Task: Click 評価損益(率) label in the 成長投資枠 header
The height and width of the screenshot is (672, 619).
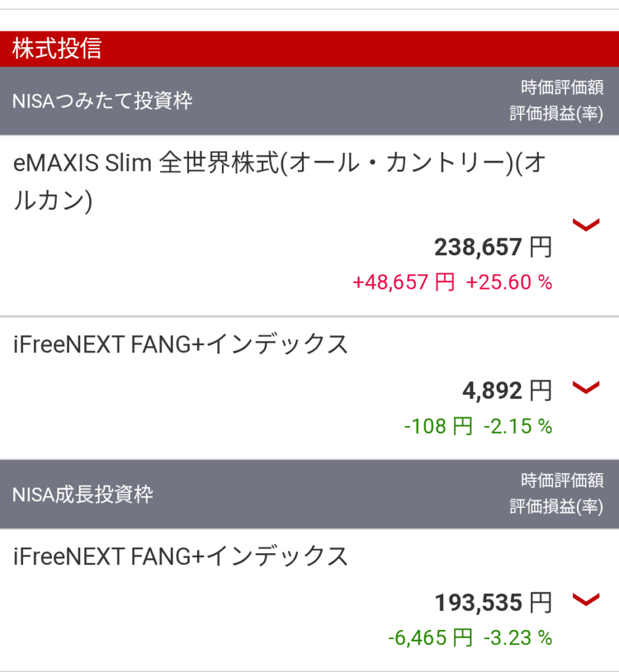Action: [x=556, y=507]
